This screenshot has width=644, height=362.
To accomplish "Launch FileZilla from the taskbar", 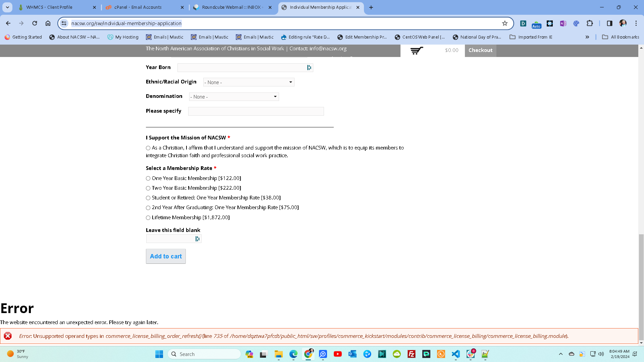I will pos(411,354).
